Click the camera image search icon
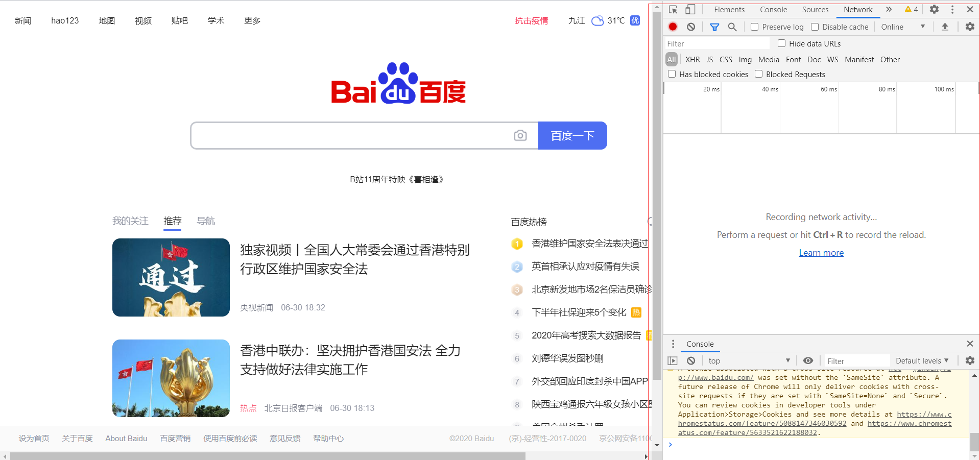The height and width of the screenshot is (460, 980). tap(520, 135)
